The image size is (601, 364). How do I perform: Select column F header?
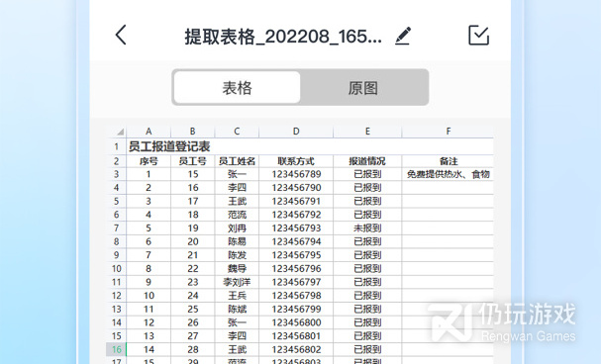448,132
